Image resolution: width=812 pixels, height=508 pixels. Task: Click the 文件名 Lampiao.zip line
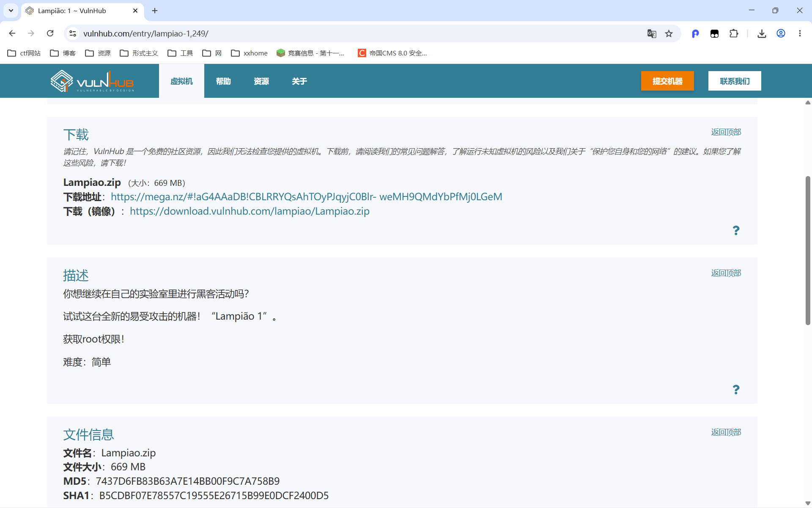[x=110, y=453]
